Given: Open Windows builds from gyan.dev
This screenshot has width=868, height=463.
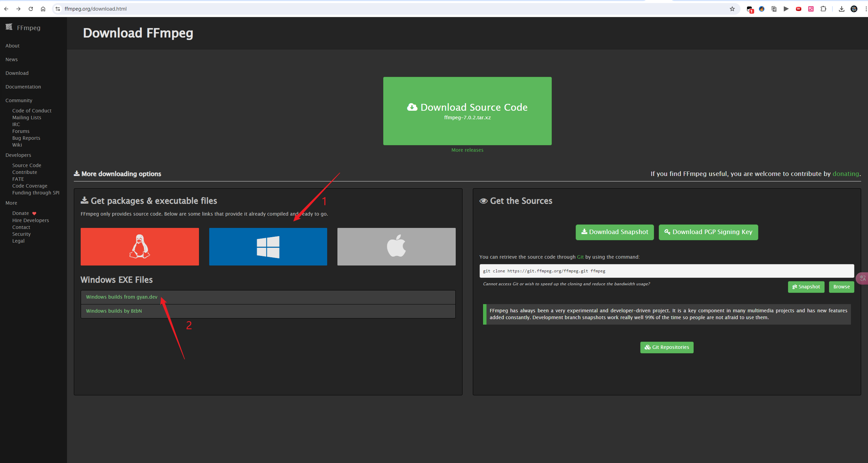Looking at the screenshot, I should [x=121, y=297].
